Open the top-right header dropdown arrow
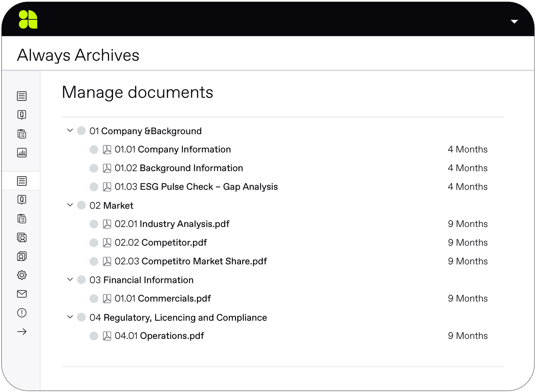Viewport: 536px width, 392px height. [x=514, y=22]
